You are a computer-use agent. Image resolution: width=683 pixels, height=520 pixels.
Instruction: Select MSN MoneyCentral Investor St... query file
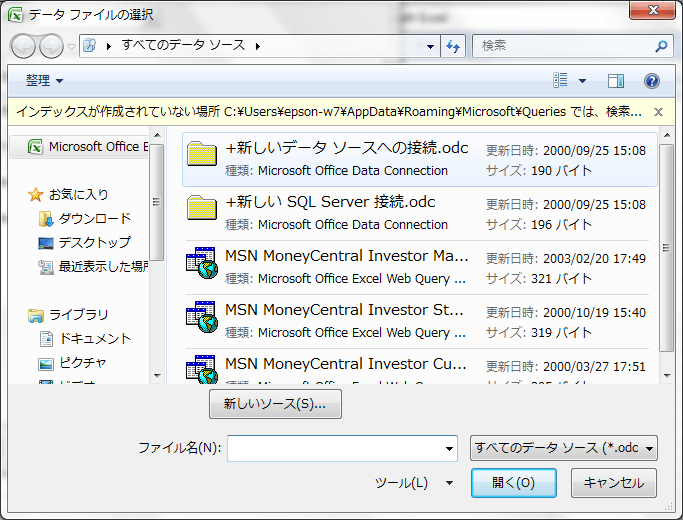(x=419, y=321)
